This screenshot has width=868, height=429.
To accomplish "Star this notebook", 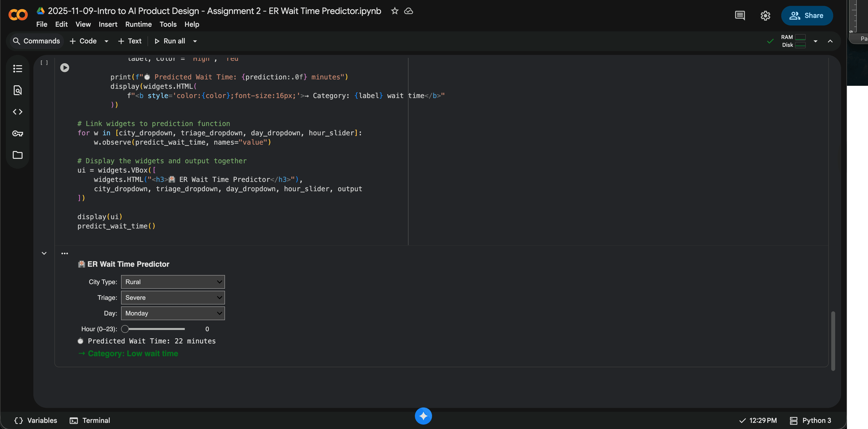I will point(395,11).
